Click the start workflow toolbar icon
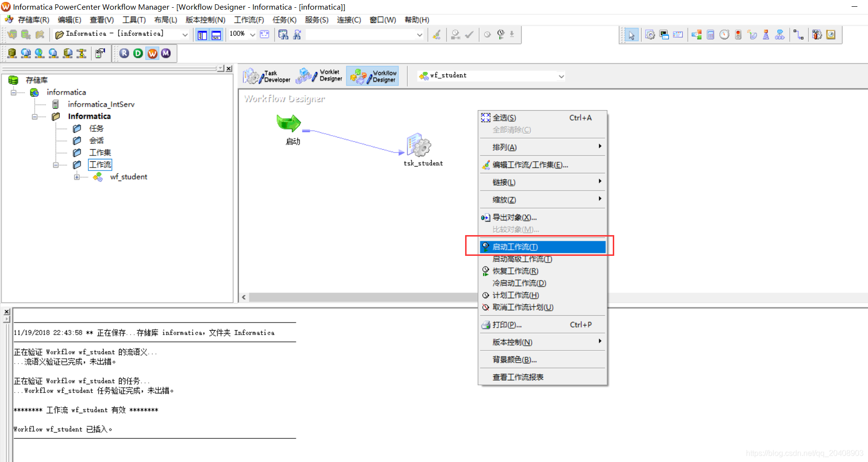 (501, 35)
